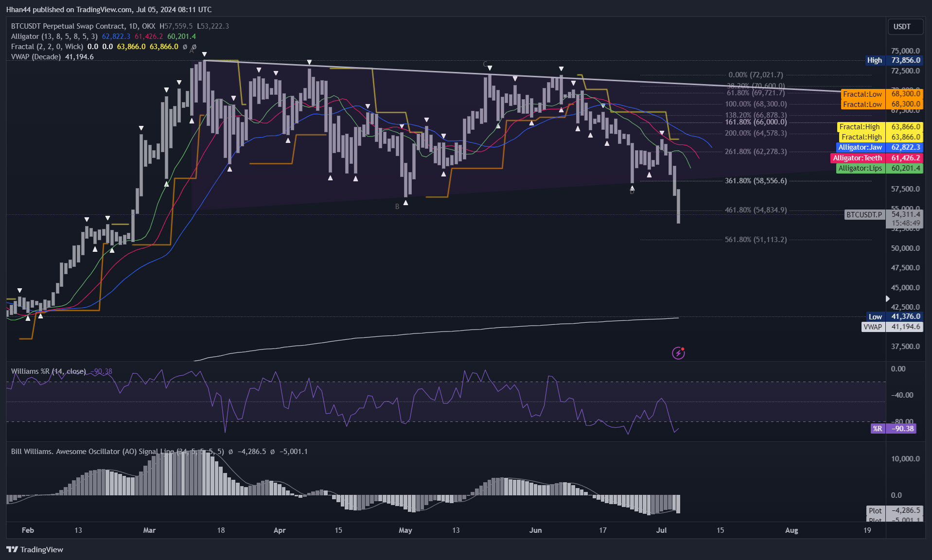Click the VWAP price scale label

pos(892,327)
